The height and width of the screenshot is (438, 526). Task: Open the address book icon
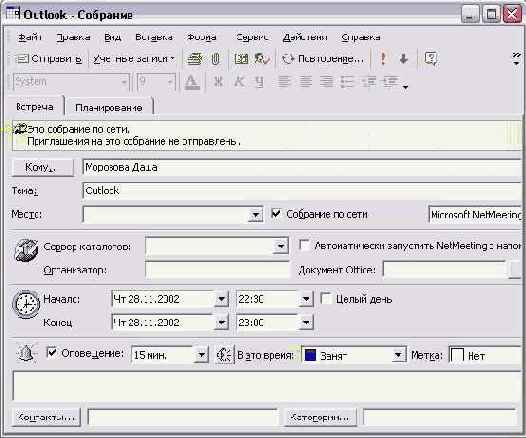click(241, 59)
